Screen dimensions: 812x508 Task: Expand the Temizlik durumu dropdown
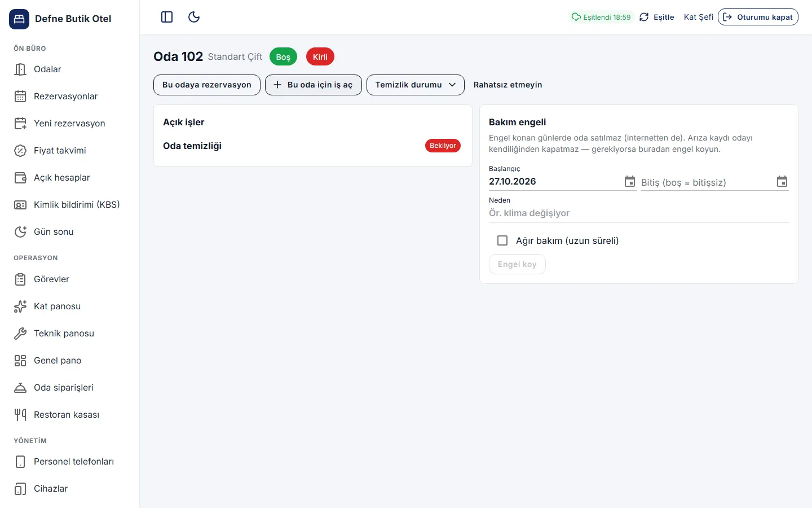point(416,85)
